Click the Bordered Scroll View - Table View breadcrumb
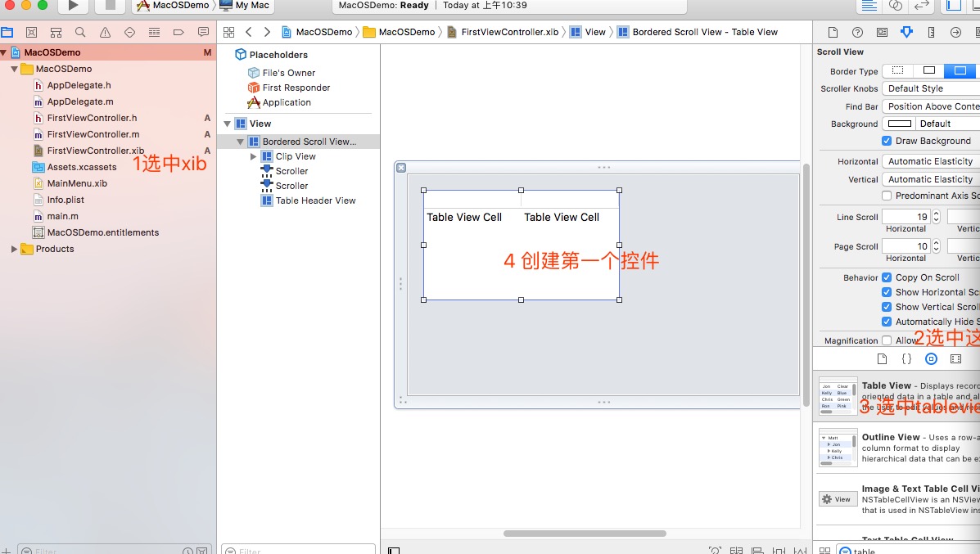The width and height of the screenshot is (980, 554). (698, 32)
